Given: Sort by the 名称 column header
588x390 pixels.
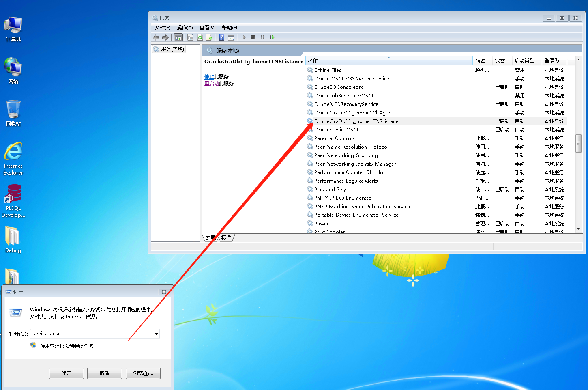Looking at the screenshot, I should [389, 61].
